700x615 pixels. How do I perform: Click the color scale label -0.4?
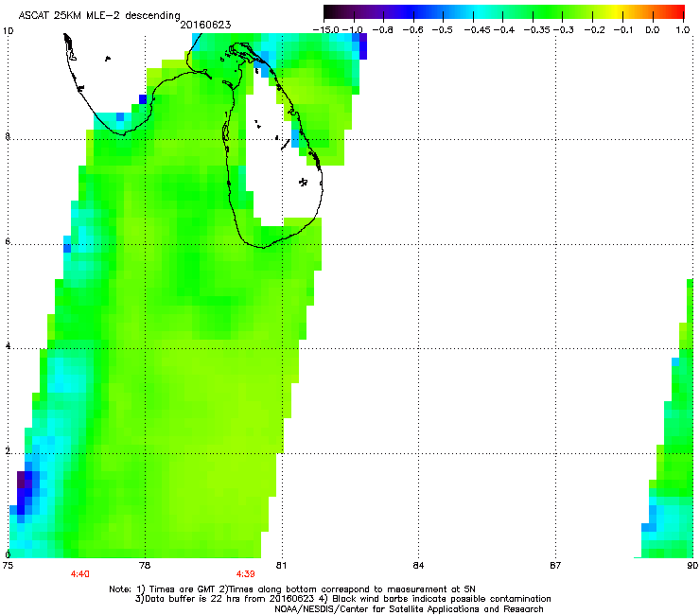pos(504,30)
